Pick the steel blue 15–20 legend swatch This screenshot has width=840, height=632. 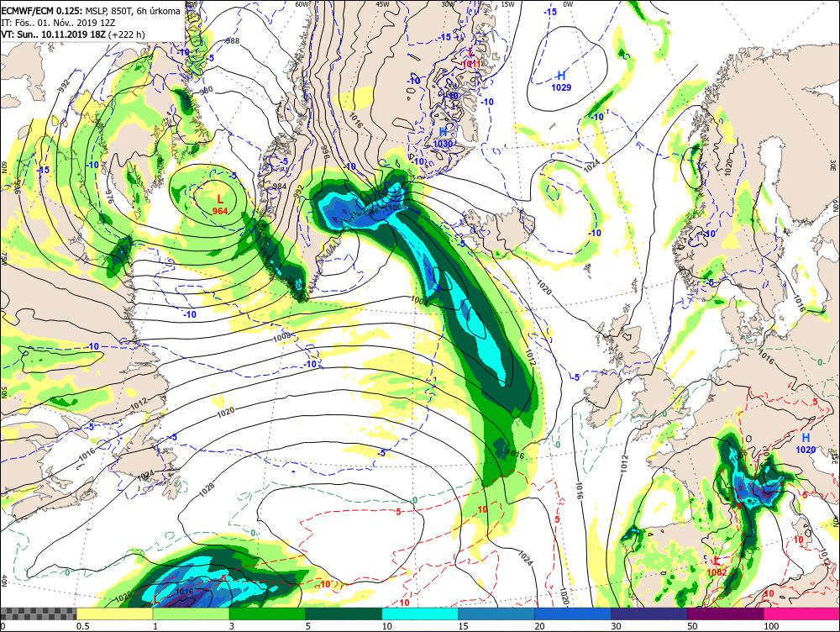click(496, 614)
